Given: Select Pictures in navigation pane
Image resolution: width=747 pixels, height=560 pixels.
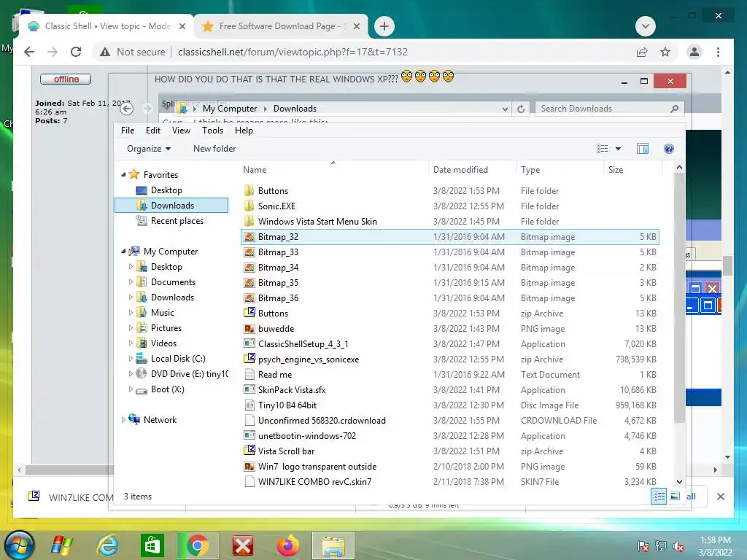Looking at the screenshot, I should click(x=166, y=328).
